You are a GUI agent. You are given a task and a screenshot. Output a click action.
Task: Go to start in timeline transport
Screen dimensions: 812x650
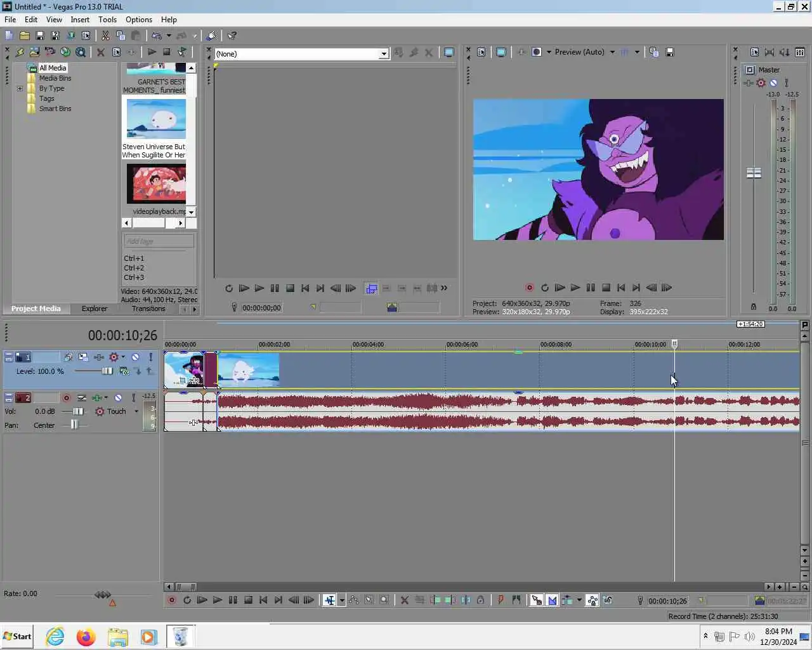pyautogui.click(x=263, y=600)
